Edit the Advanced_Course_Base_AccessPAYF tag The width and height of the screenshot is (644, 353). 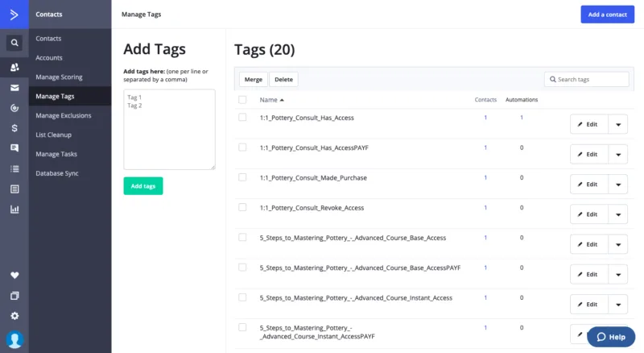(588, 274)
